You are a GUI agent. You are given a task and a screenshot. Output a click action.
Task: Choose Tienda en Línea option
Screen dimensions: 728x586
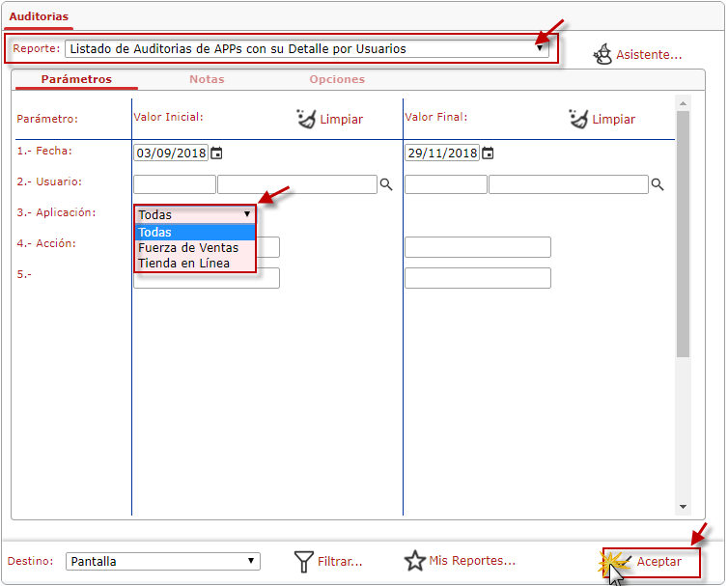point(195,264)
